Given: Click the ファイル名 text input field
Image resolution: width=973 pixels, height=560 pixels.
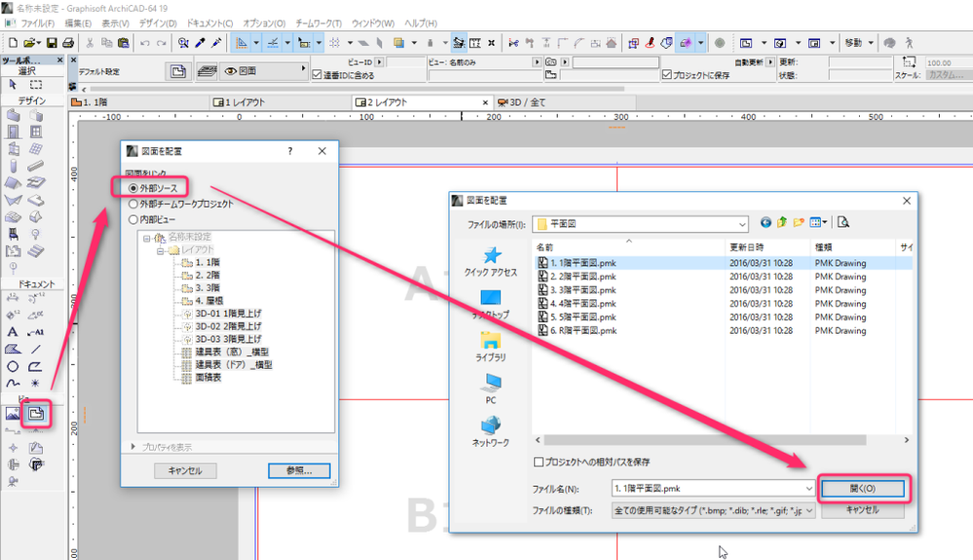Looking at the screenshot, I should pyautogui.click(x=707, y=489).
